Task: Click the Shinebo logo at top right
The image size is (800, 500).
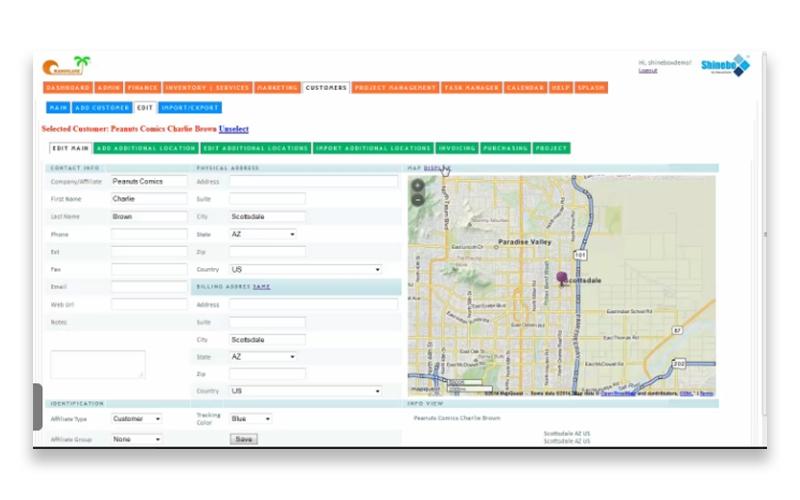Action: tap(726, 65)
